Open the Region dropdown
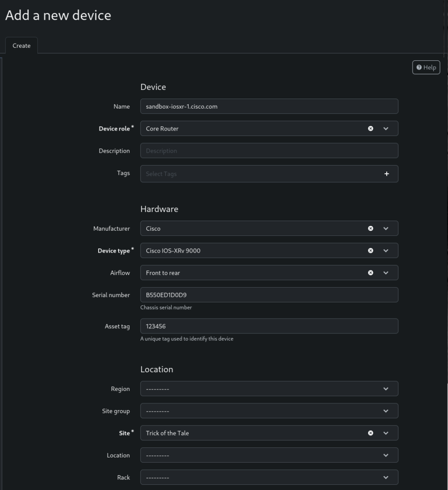This screenshot has height=490, width=448. (269, 389)
